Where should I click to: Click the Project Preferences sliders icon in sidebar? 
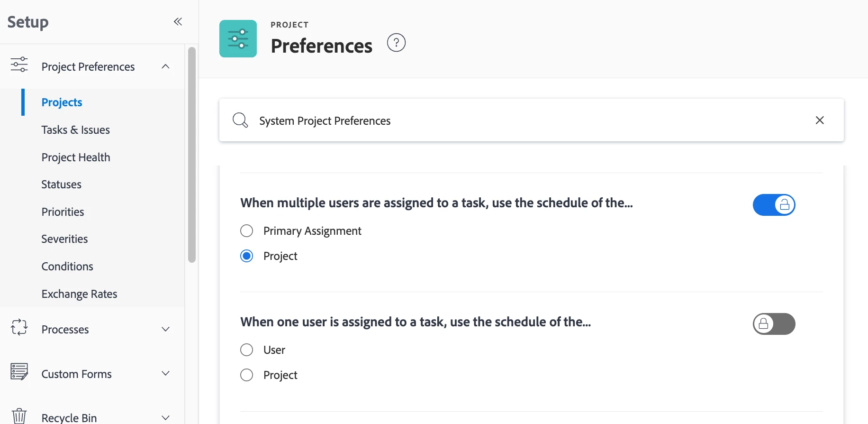tap(19, 65)
